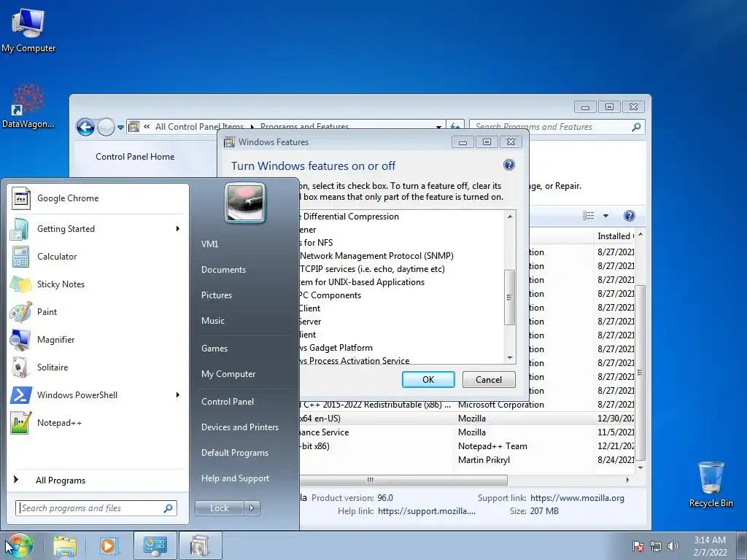
Task: Click OK in Windows Features dialog
Action: 428,379
